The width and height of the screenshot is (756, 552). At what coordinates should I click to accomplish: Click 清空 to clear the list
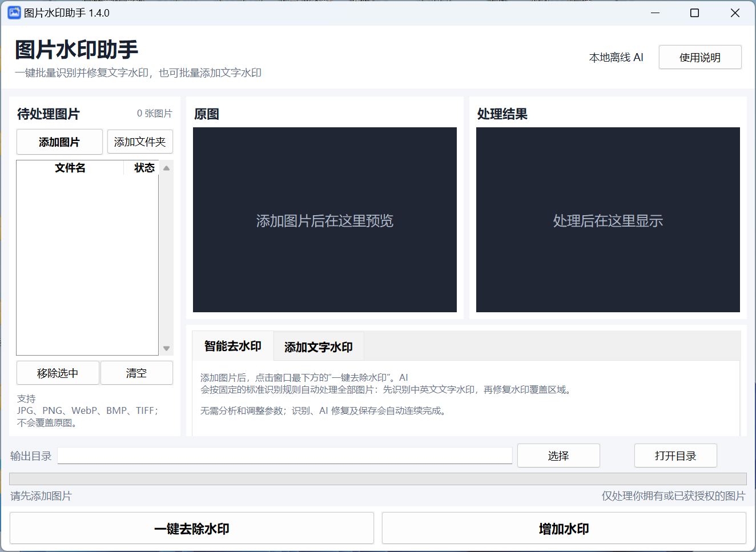(x=136, y=373)
